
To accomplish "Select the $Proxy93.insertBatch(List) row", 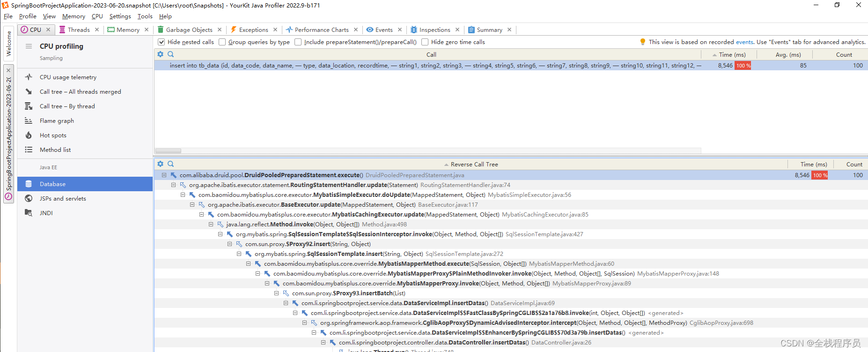I will 511,293.
